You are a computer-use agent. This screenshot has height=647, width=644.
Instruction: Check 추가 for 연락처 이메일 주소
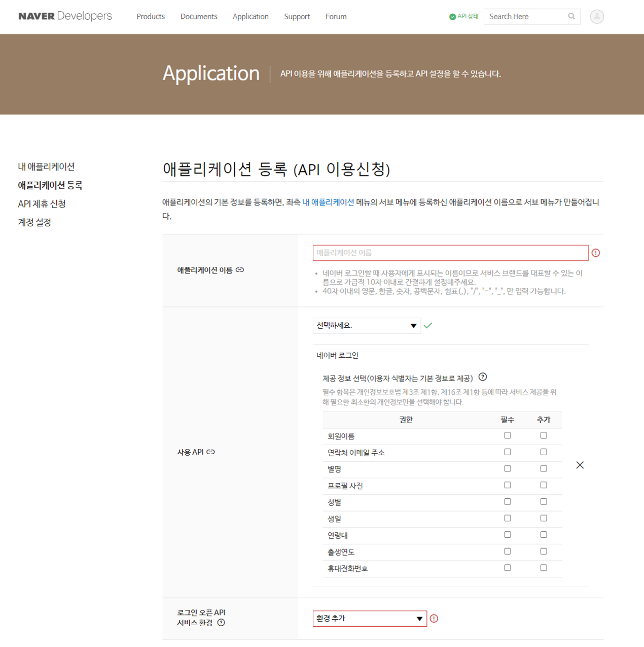544,452
